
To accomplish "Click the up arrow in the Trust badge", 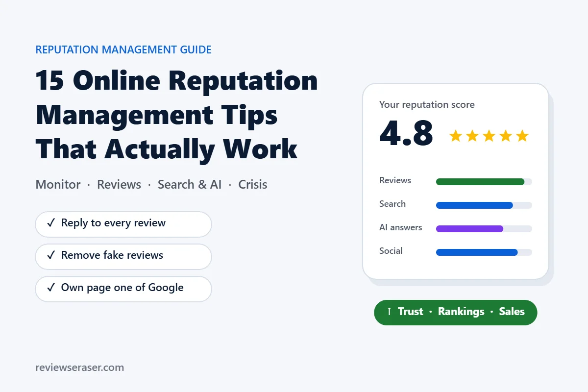I will point(389,312).
